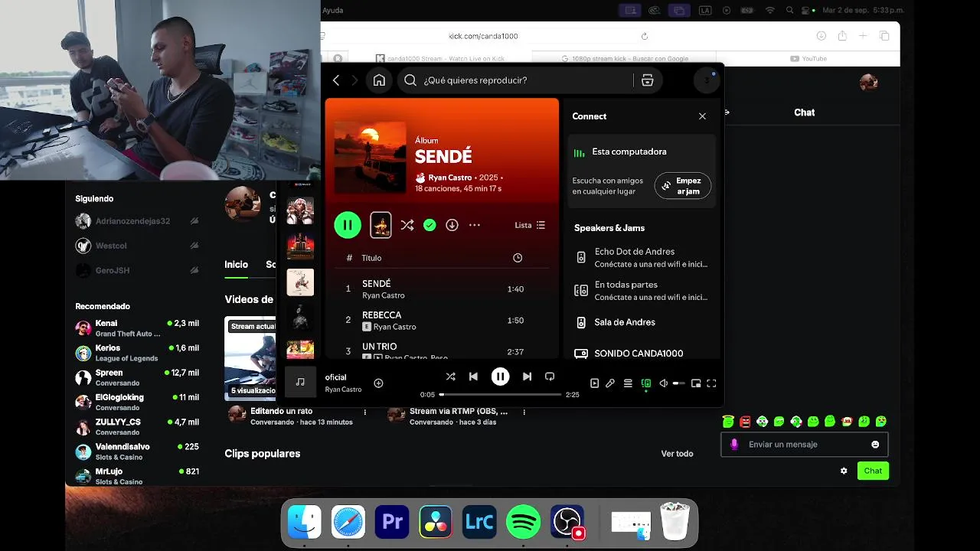Open Kick chat settings gear
This screenshot has height=551, width=980.
tap(844, 471)
